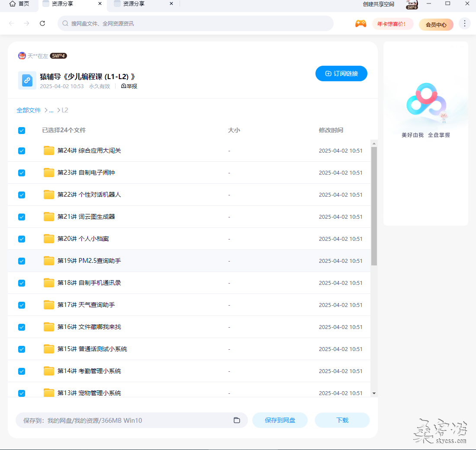This screenshot has width=476, height=450.
Task: Click the 举报 report icon
Action: [124, 86]
